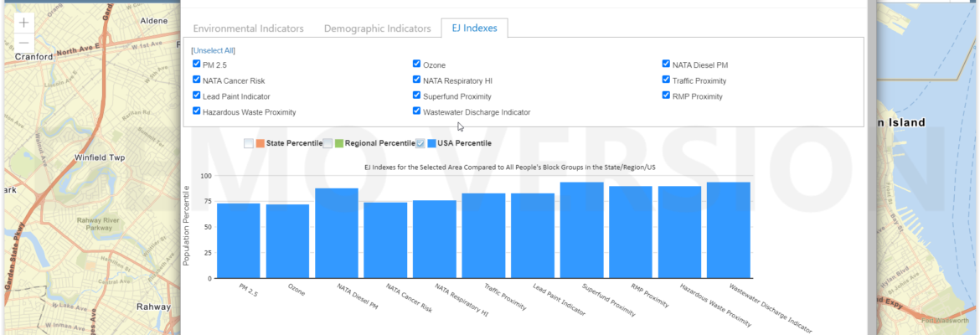The height and width of the screenshot is (335, 980).
Task: Select the EJ Indexes tab
Action: 474,28
